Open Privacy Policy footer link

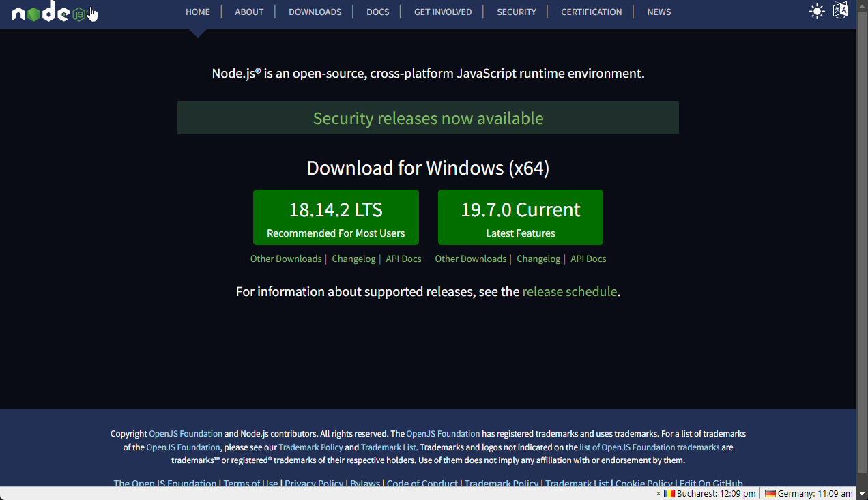(314, 483)
